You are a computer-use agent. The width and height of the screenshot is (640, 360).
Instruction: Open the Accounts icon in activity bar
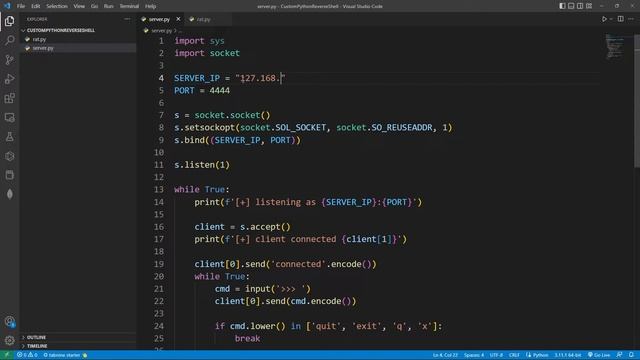[x=9, y=321]
